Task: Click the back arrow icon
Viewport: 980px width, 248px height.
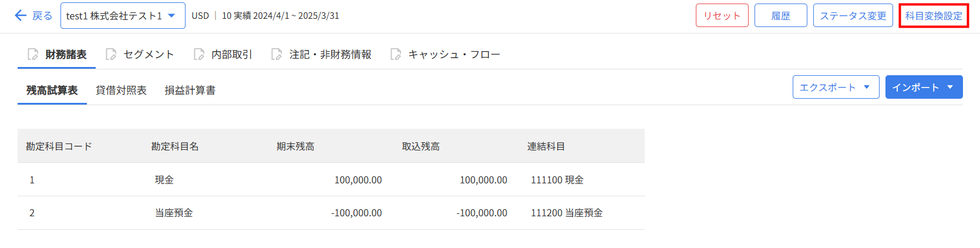Action: click(21, 15)
